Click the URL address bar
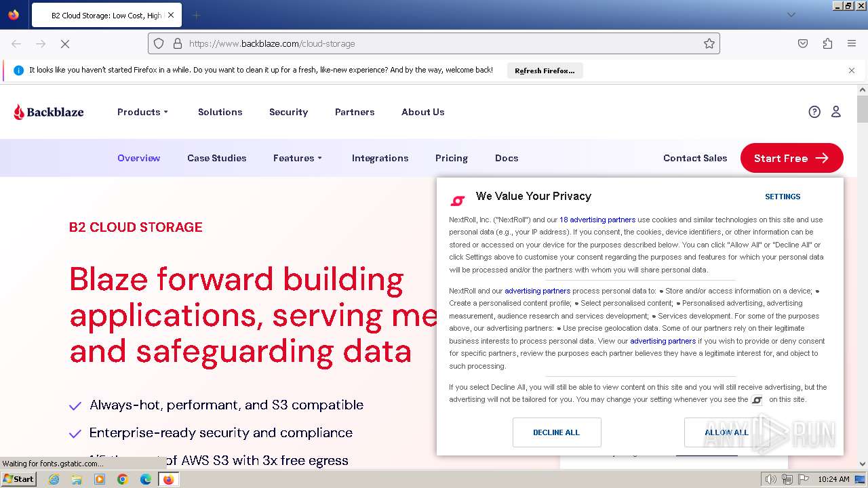The height and width of the screenshot is (488, 868). coord(434,43)
